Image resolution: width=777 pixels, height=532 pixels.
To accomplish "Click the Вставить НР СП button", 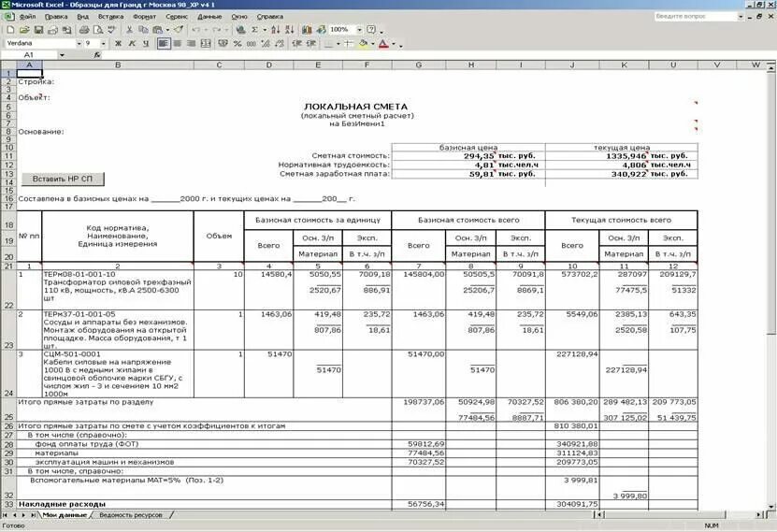I will tap(63, 179).
